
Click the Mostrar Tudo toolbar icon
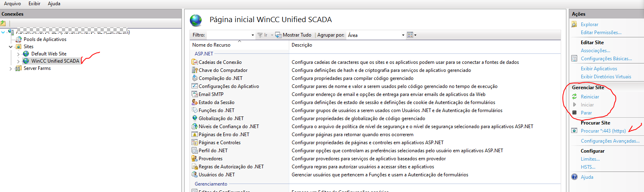(278, 35)
